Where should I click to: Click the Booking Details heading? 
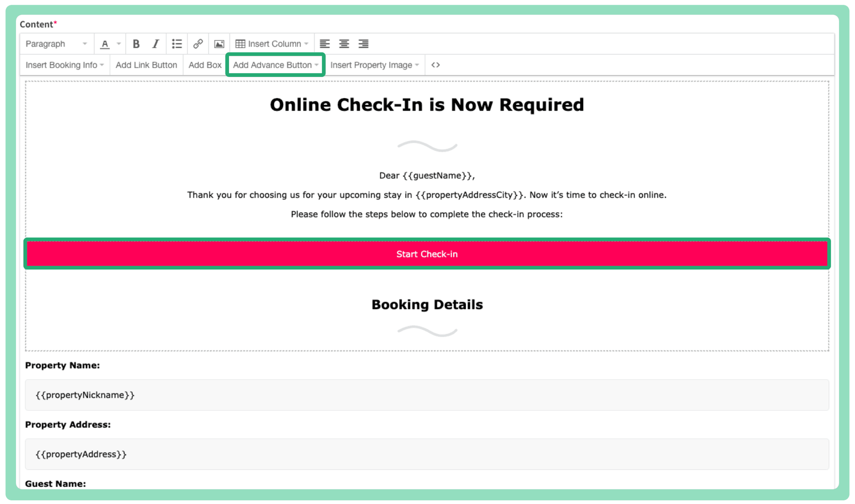click(x=427, y=304)
